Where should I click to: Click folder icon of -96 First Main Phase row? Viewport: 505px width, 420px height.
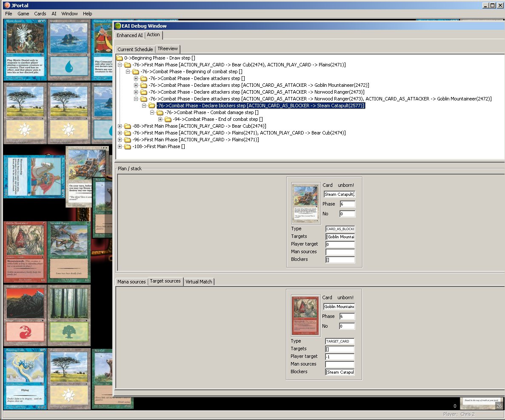tap(128, 140)
